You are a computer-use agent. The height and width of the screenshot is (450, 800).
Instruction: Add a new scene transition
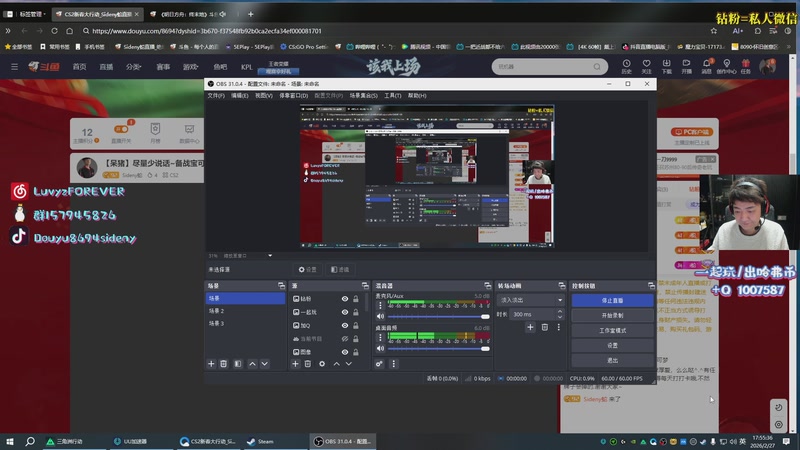(531, 327)
